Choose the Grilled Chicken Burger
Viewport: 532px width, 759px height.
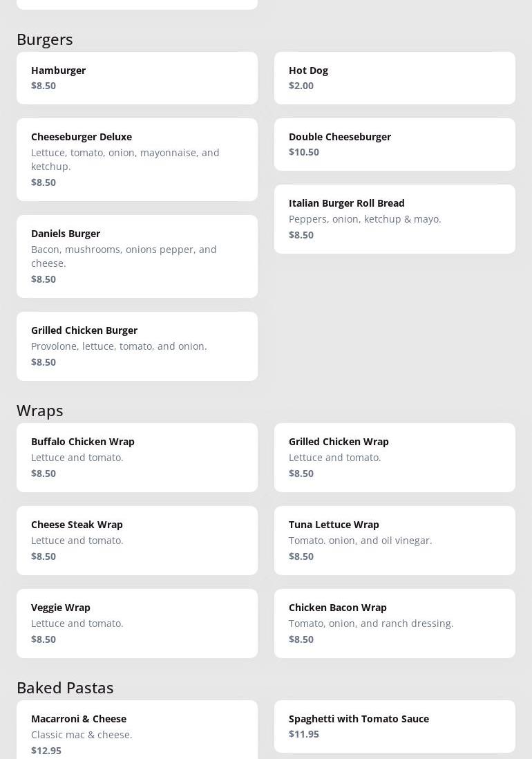click(137, 346)
